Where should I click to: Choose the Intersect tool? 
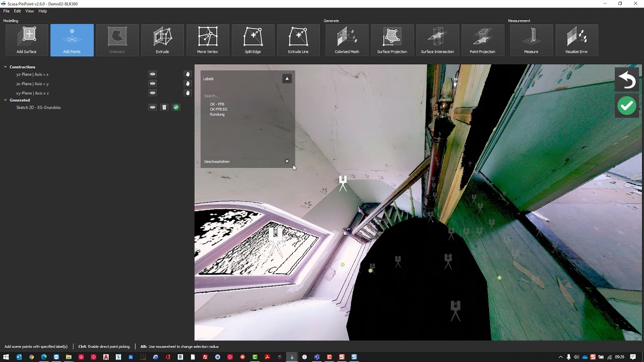tap(117, 40)
